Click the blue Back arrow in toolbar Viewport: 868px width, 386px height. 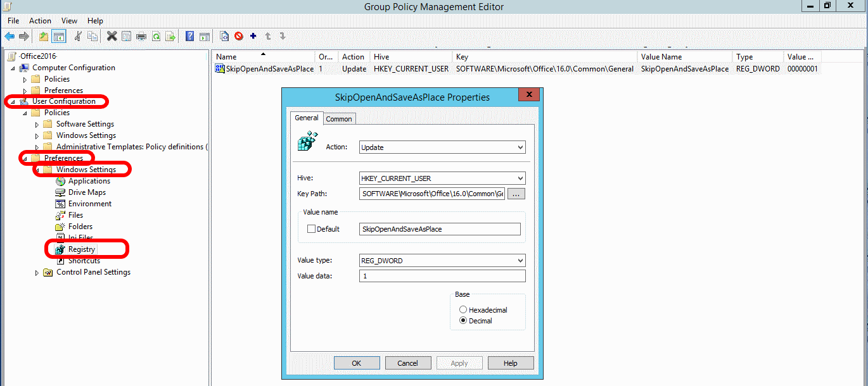10,36
